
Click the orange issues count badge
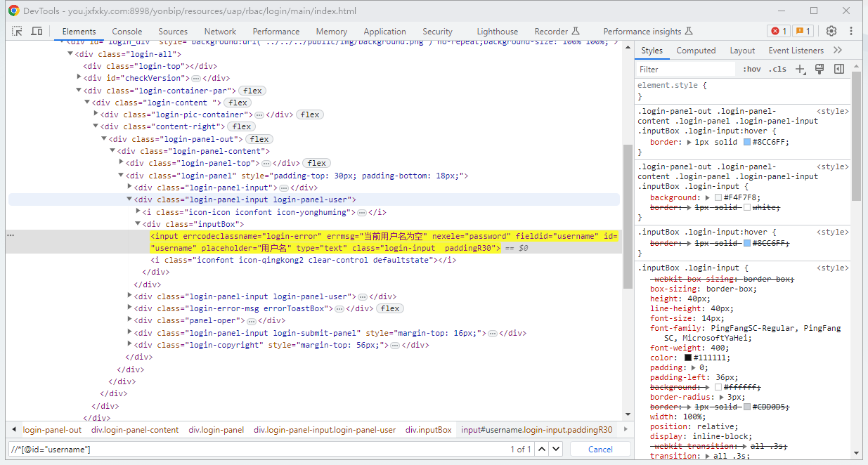coord(803,31)
